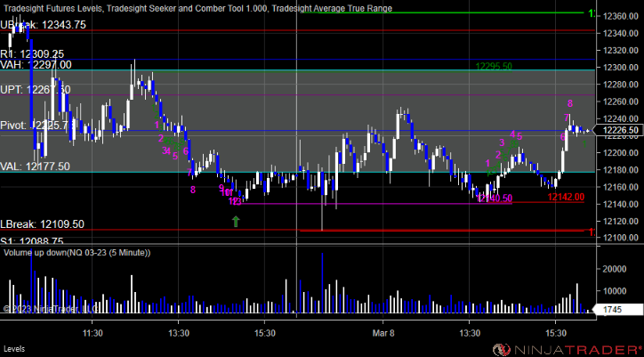Select the 'Volume up down(NQ 03-23 (5 Minute))' label
Viewport: 644px width, 357px height.
(x=77, y=253)
